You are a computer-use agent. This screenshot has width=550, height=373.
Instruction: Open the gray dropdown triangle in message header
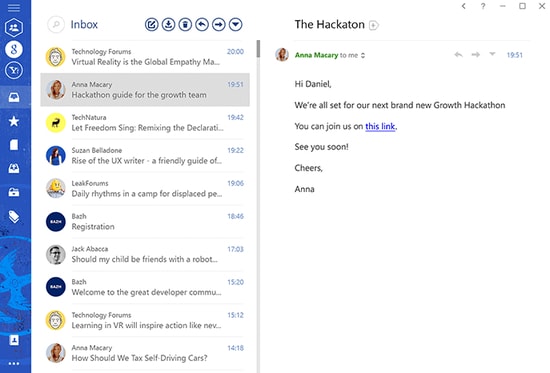pyautogui.click(x=492, y=54)
